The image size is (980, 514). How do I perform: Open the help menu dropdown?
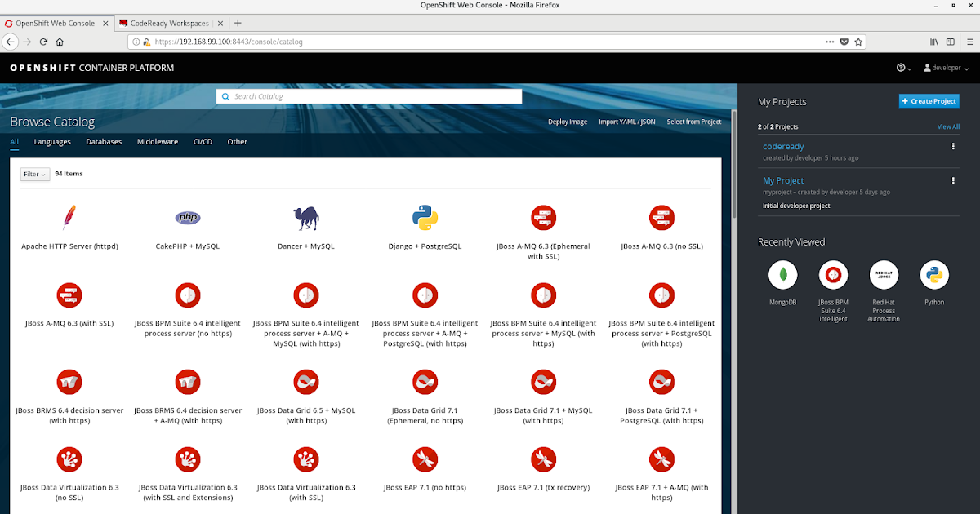click(x=903, y=68)
